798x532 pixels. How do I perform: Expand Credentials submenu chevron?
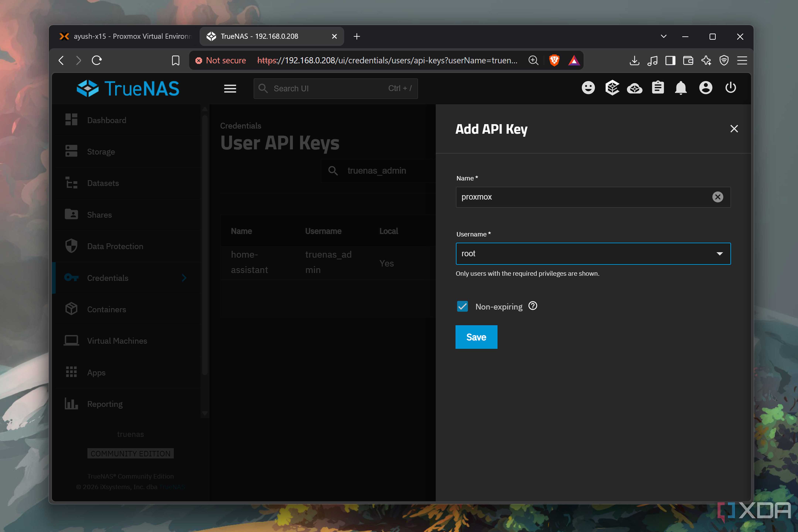click(x=184, y=278)
